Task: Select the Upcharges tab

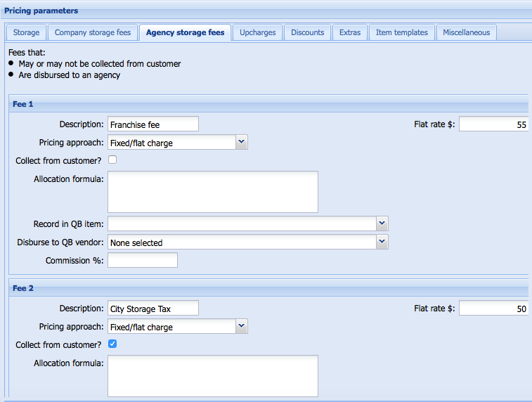Action: point(257,32)
